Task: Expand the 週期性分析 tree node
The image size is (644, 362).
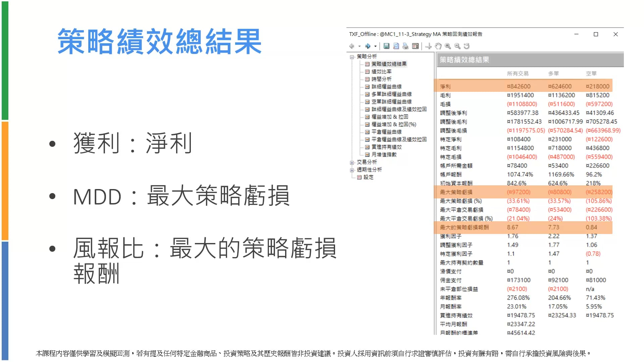Action: click(352, 170)
